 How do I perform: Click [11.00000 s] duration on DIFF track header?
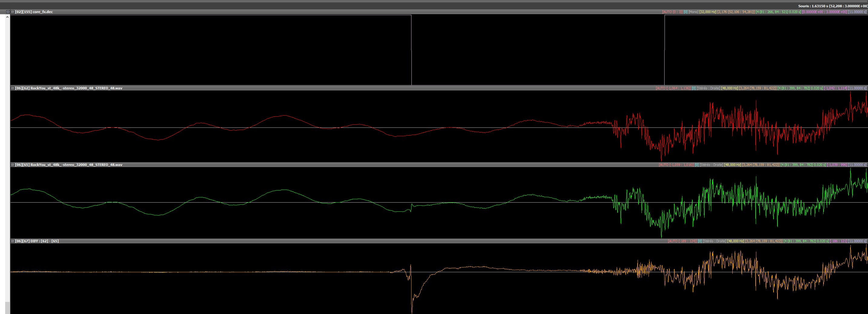[x=857, y=241]
